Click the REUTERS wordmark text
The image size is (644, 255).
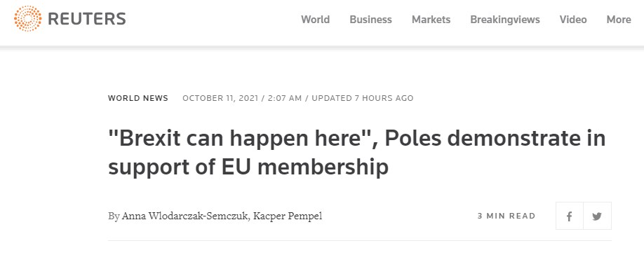pos(87,19)
